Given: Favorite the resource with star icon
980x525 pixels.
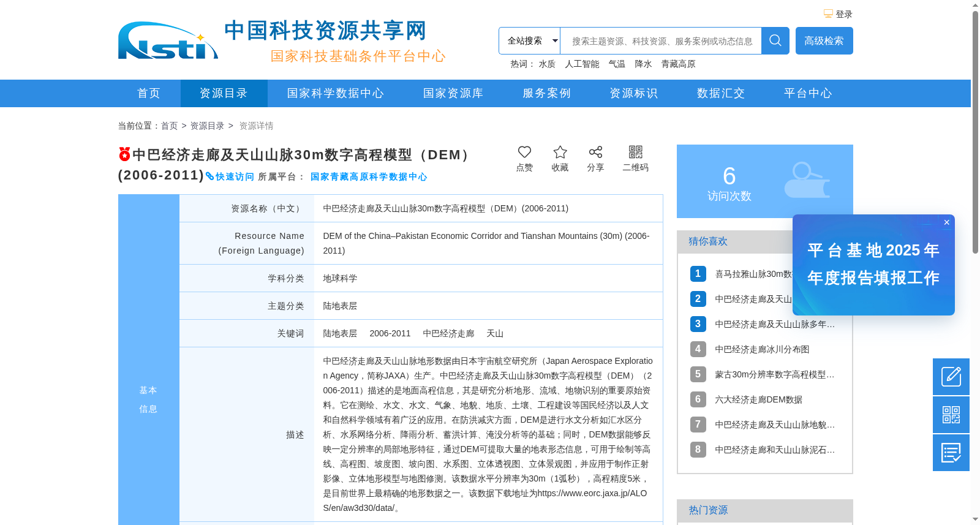Looking at the screenshot, I should pyautogui.click(x=560, y=152).
